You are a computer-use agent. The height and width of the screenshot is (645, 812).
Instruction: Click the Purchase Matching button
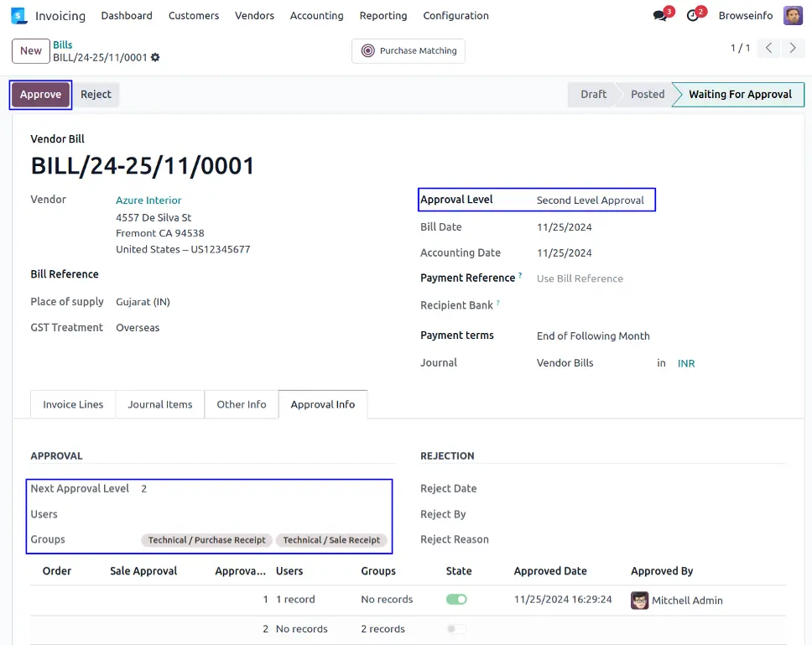click(408, 50)
